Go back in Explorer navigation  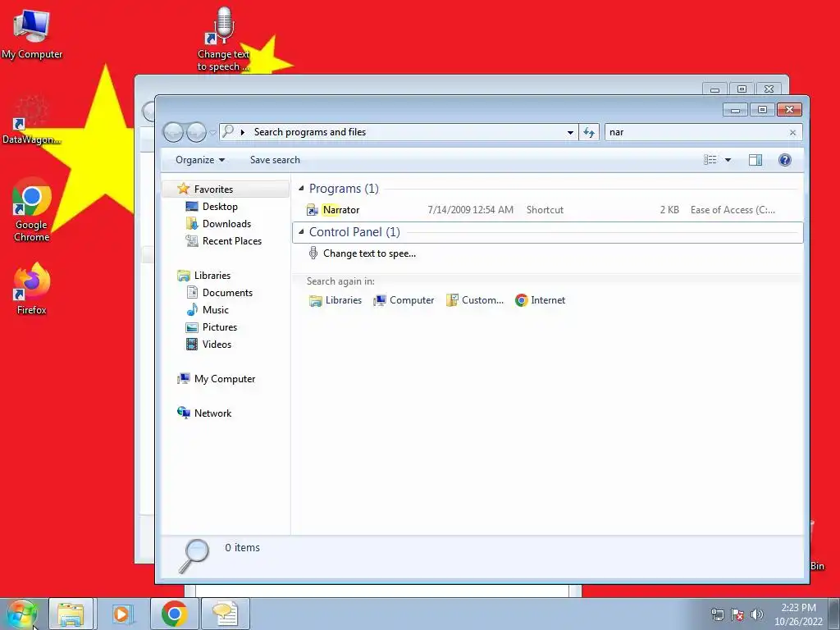173,132
